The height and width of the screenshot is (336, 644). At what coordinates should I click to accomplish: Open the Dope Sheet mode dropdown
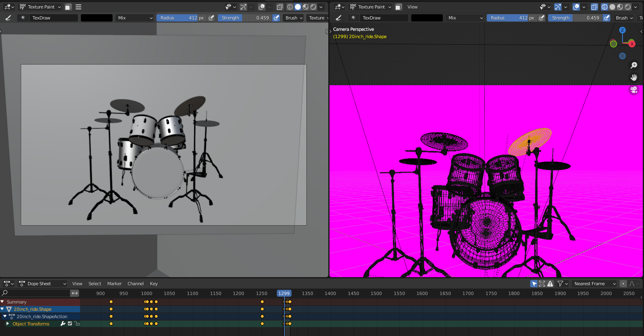(43, 284)
